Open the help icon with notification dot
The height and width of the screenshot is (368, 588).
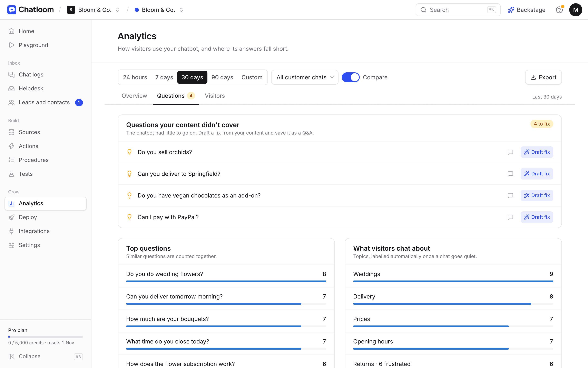(x=559, y=10)
